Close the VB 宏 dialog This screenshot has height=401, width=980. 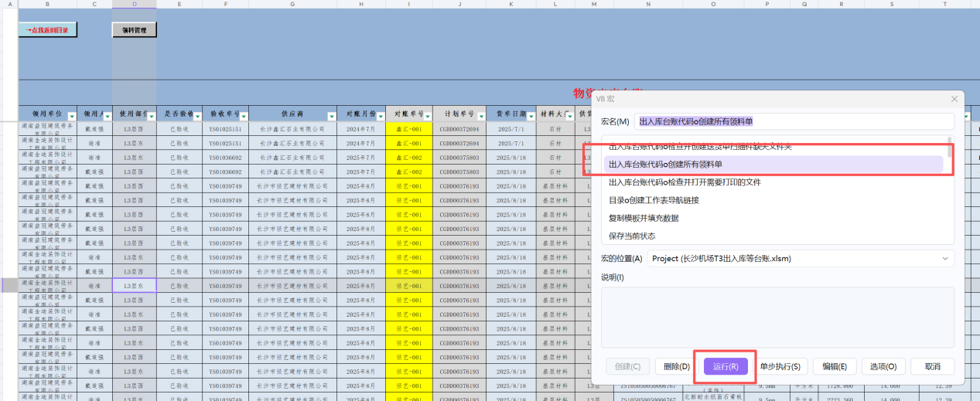[x=954, y=99]
